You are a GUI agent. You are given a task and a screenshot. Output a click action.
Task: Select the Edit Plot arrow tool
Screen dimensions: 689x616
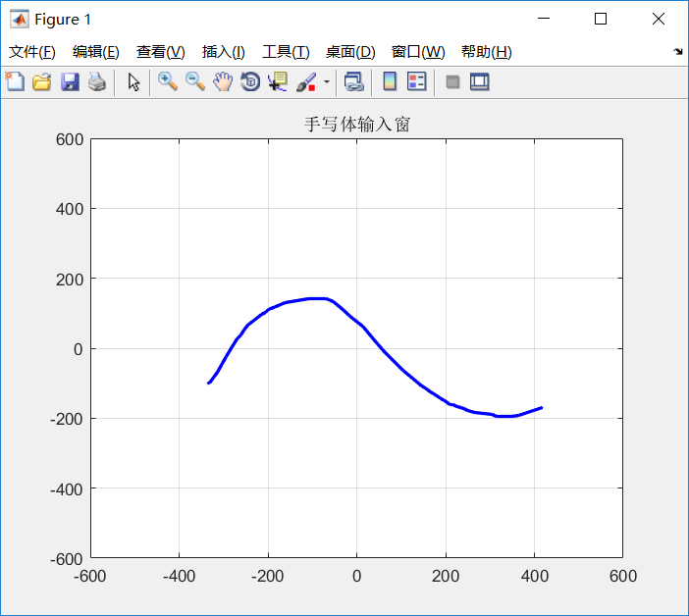(x=133, y=82)
